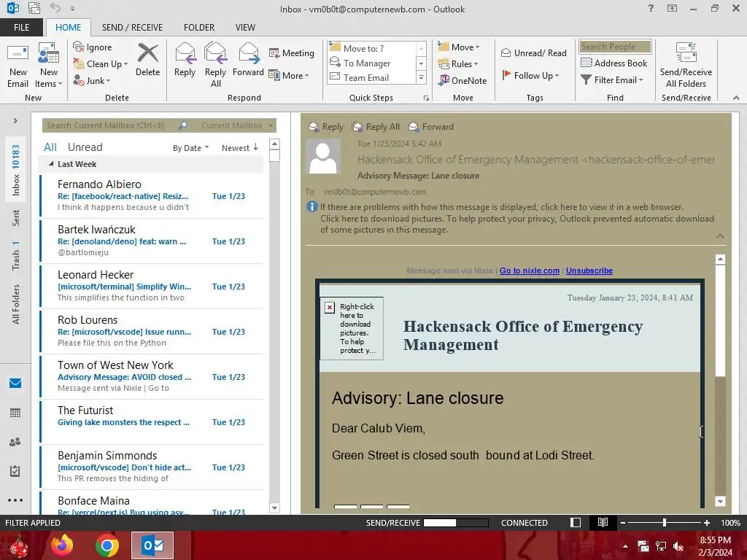Image resolution: width=747 pixels, height=560 pixels.
Task: Switch to the HOME tab
Action: [x=68, y=27]
